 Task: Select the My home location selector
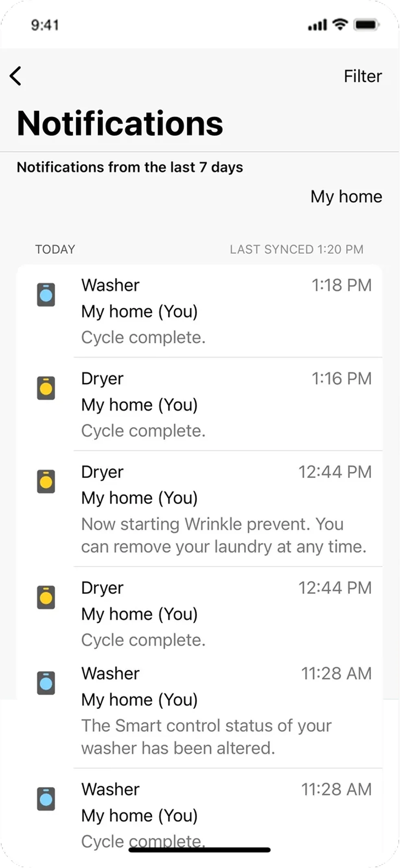[x=346, y=196]
